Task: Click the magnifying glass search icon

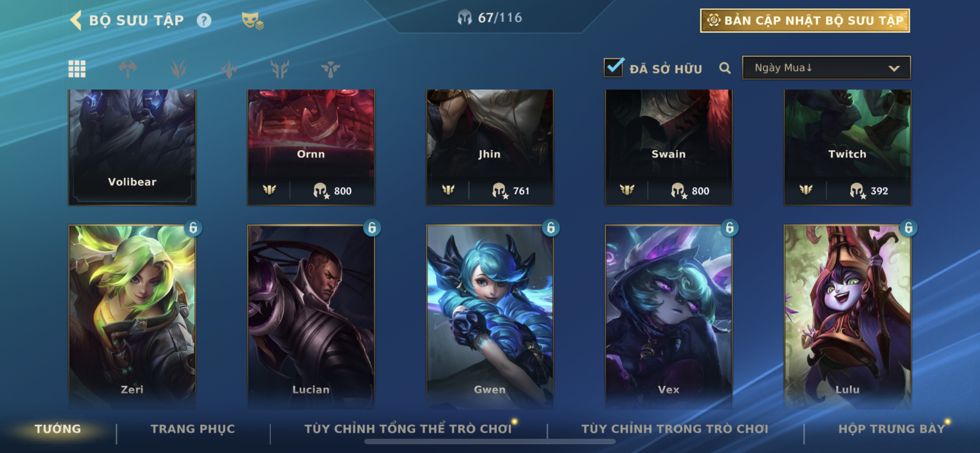Action: click(x=725, y=68)
